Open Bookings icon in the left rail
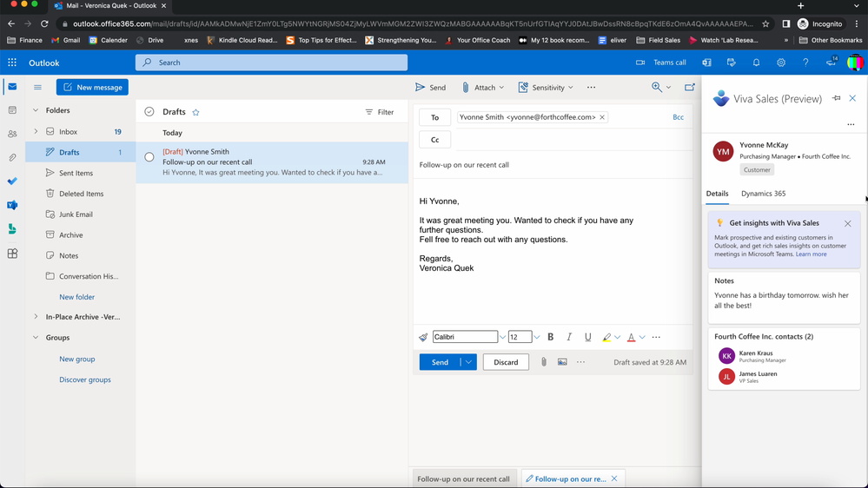The image size is (868, 488). (x=12, y=229)
